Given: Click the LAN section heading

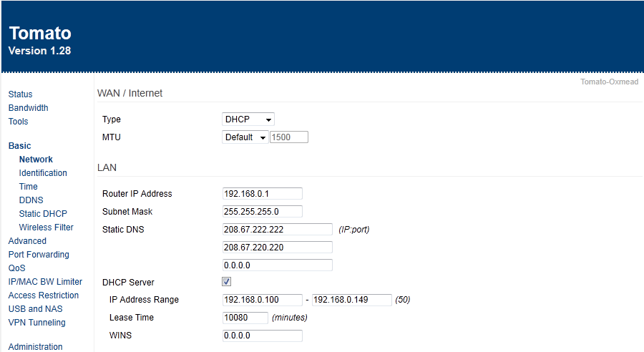Looking at the screenshot, I should pos(107,167).
